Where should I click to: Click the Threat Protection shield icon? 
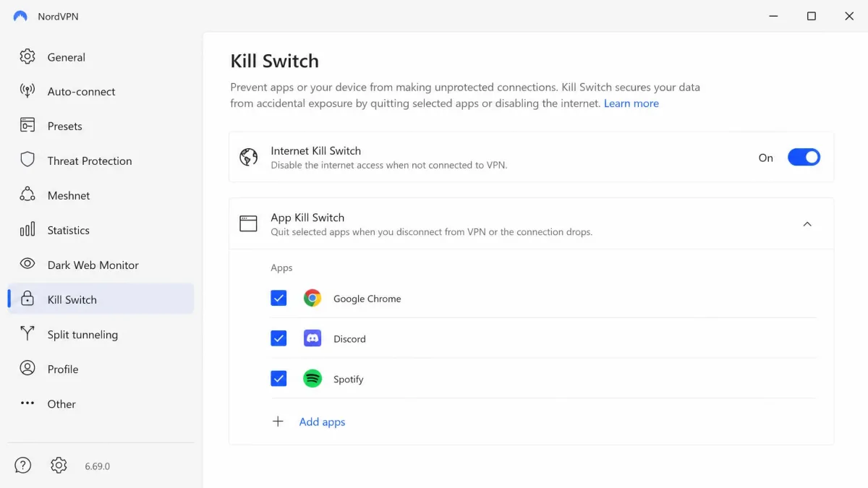[x=27, y=160]
